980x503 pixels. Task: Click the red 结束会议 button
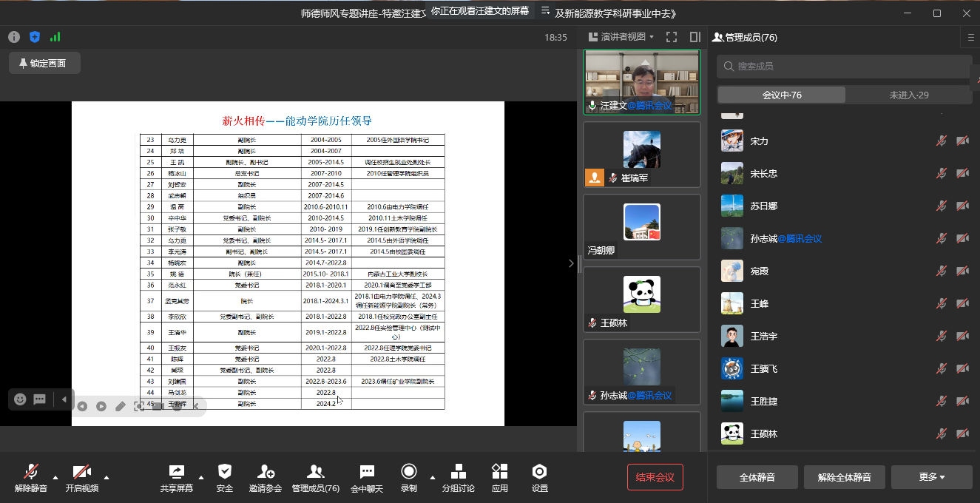coord(655,477)
